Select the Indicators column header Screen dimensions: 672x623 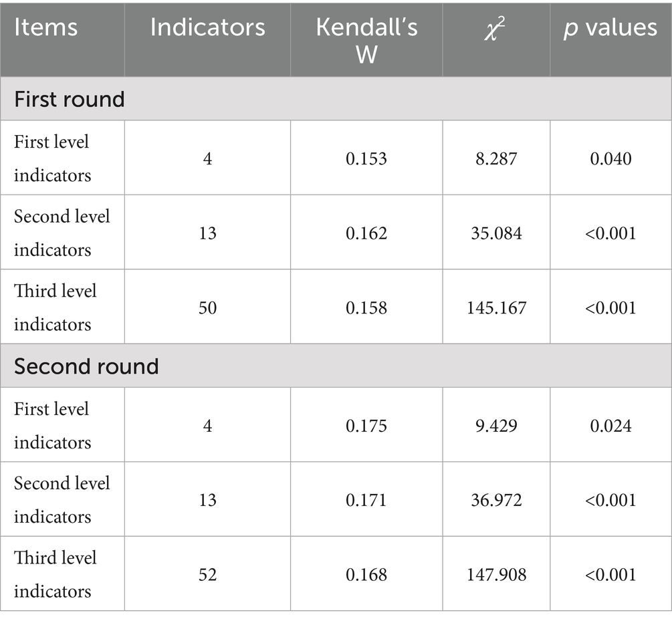point(207,27)
